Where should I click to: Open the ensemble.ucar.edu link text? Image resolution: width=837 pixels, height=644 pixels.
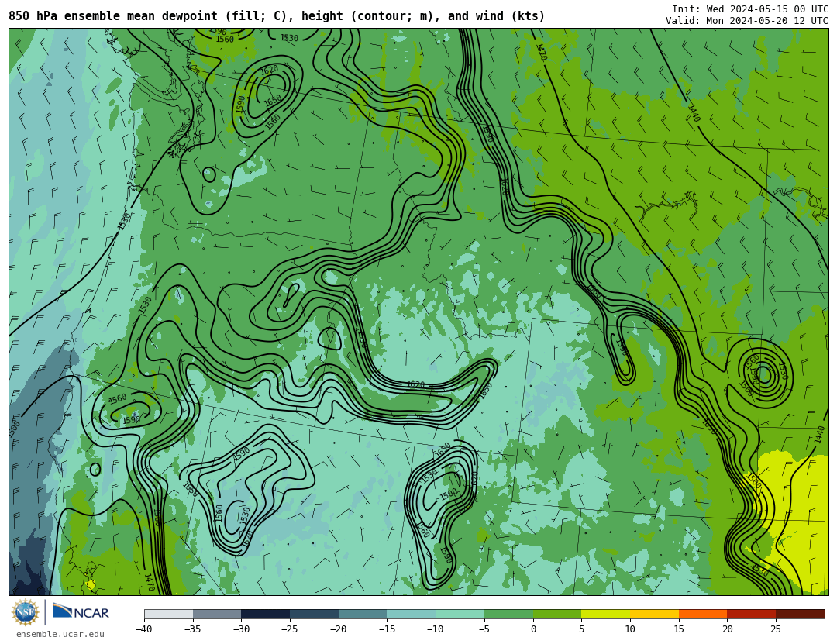(x=60, y=635)
